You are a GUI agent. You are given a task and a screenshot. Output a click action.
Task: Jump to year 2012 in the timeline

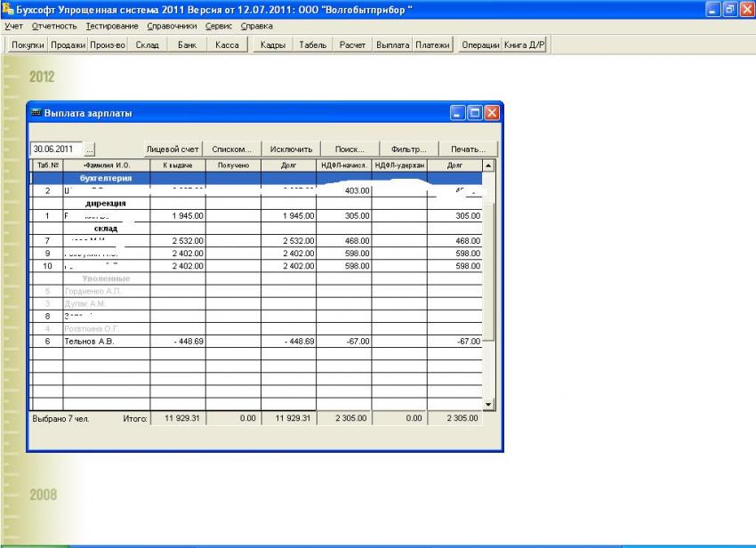[42, 77]
